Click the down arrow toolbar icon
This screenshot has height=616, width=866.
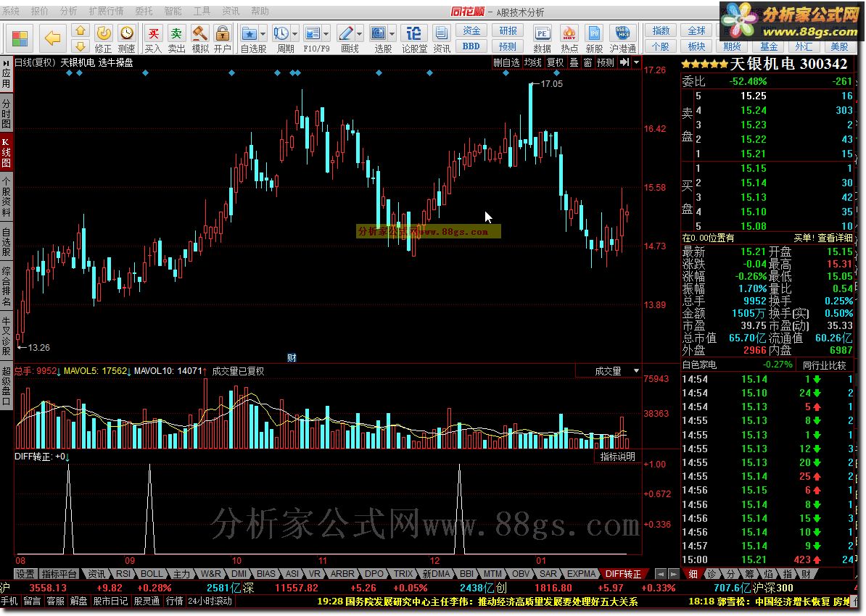(x=80, y=46)
